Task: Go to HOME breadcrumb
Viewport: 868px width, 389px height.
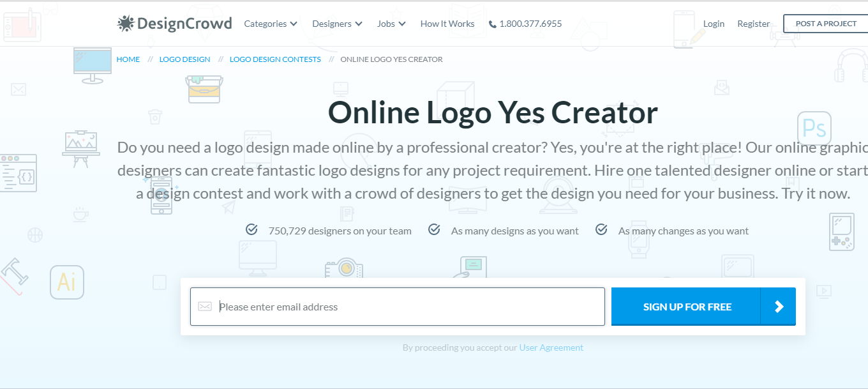Action: click(128, 59)
